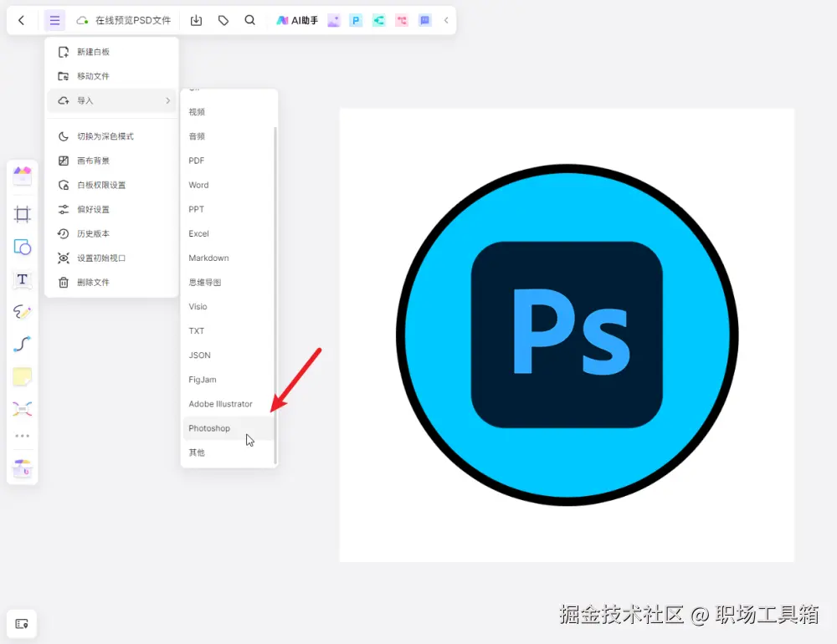Import a TXT file
Image resolution: width=837 pixels, height=644 pixels.
click(x=228, y=331)
